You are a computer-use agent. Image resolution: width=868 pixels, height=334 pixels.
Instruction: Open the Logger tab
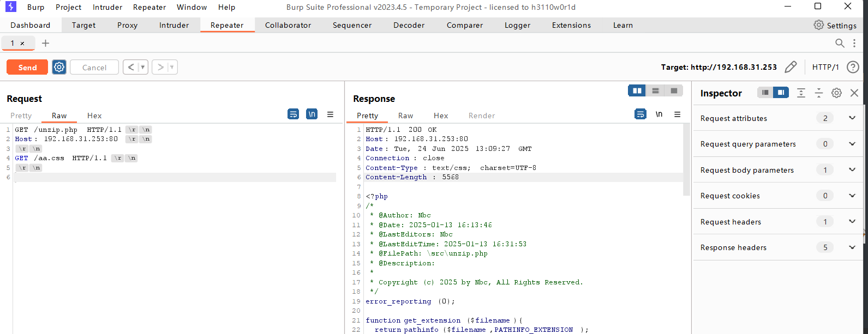click(517, 25)
